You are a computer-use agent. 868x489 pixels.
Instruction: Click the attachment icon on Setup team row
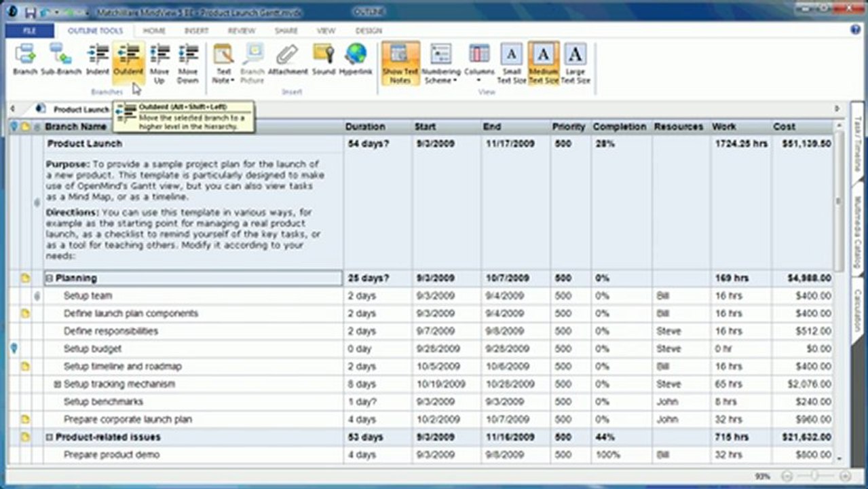[x=37, y=296]
